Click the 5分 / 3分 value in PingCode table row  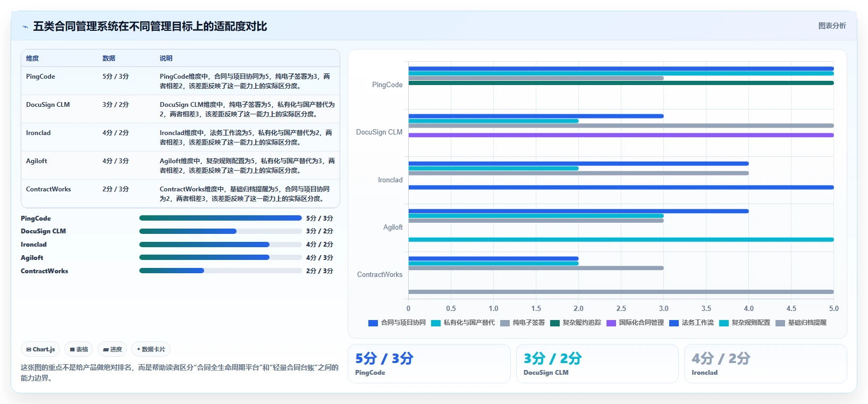(116, 77)
